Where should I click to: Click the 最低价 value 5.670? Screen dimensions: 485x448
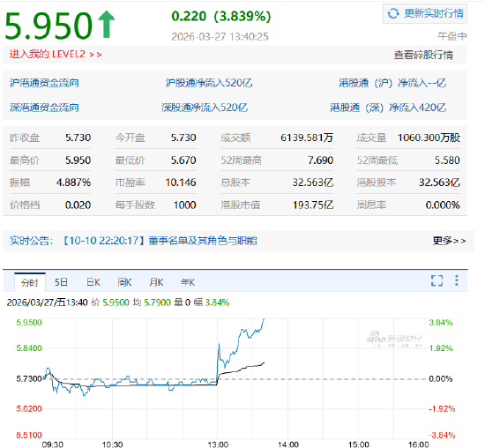click(x=183, y=161)
